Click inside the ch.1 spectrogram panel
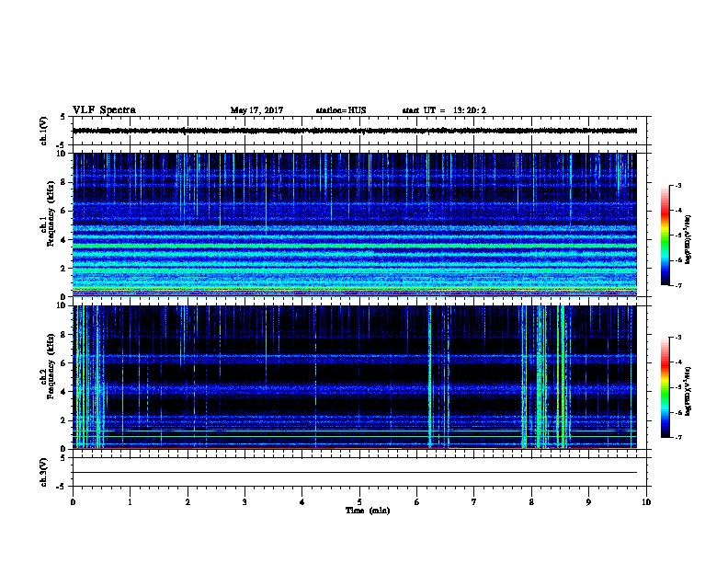728x563 pixels. tap(355, 224)
